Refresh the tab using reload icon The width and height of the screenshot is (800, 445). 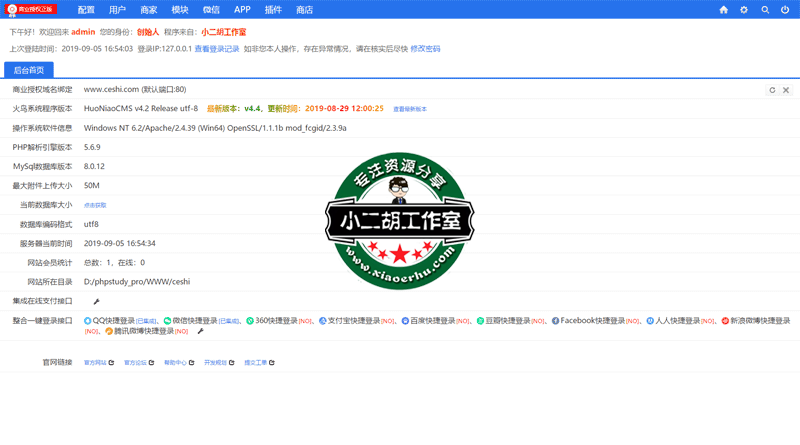tap(772, 90)
